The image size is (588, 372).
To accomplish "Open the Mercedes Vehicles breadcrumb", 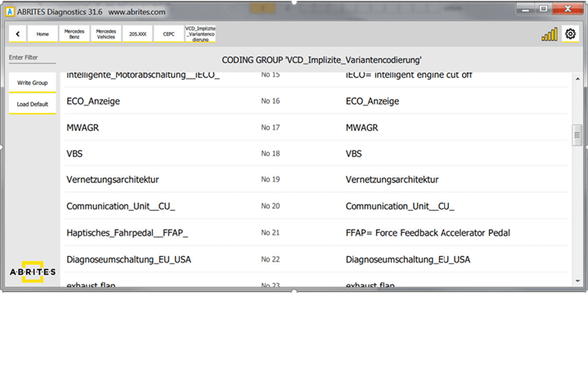I will pos(105,34).
